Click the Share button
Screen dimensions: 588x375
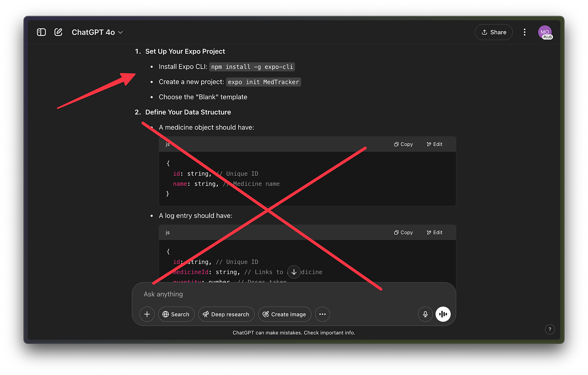click(x=493, y=32)
